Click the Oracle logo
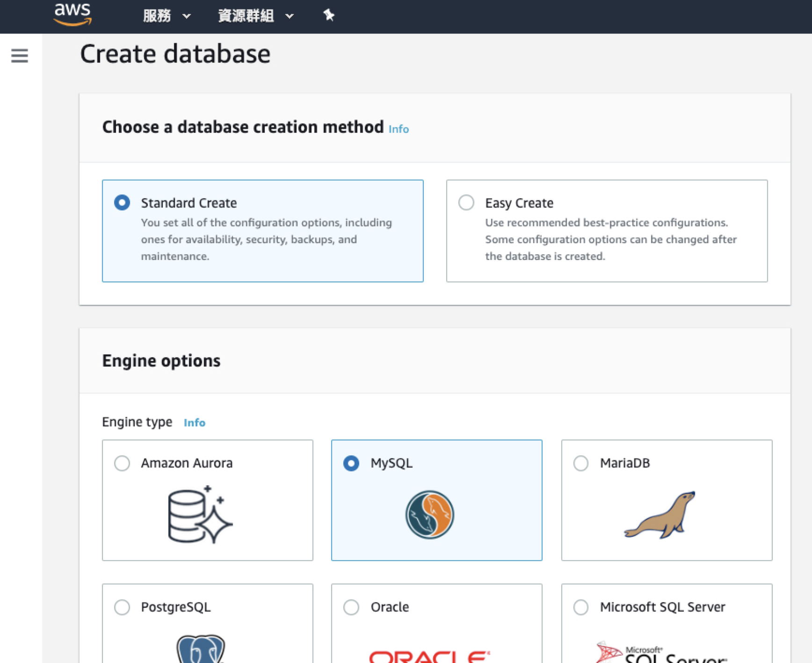 [429, 656]
